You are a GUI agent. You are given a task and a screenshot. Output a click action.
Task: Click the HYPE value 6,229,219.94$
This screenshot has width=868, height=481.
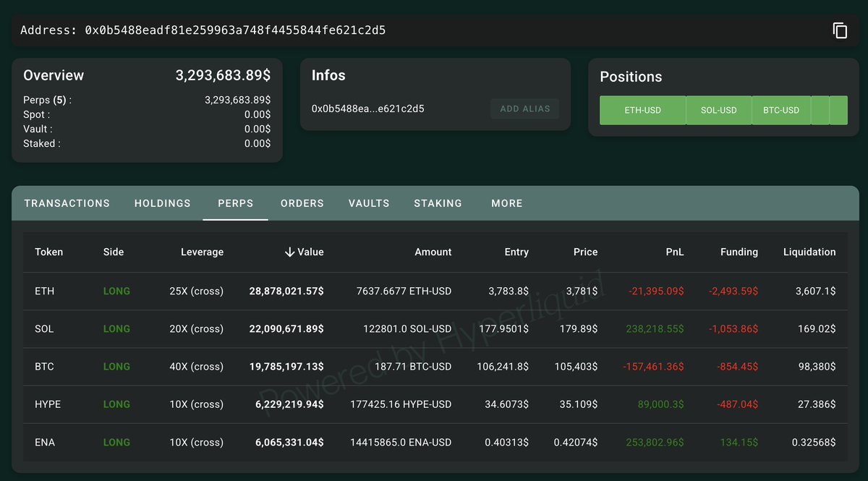[290, 404]
